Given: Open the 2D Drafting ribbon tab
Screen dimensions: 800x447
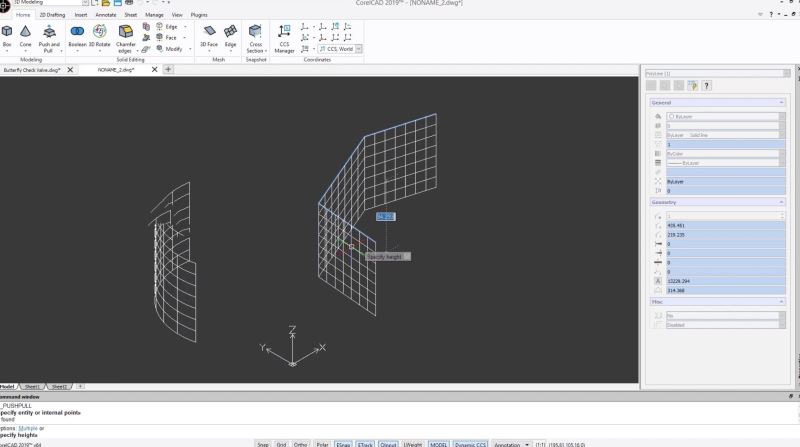Looking at the screenshot, I should tap(53, 15).
